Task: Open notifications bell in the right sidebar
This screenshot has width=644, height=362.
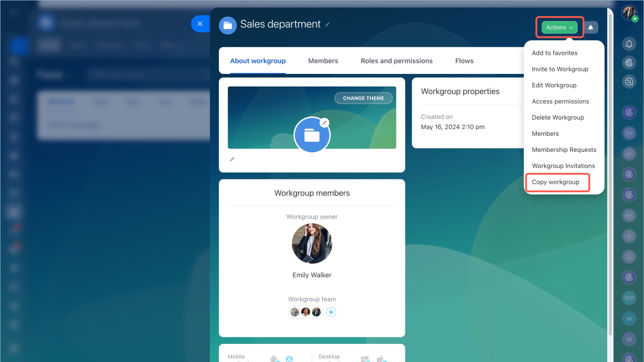Action: point(629,45)
